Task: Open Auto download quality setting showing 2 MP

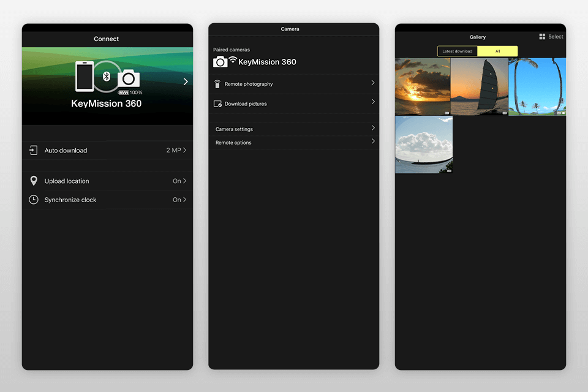Action: point(173,150)
